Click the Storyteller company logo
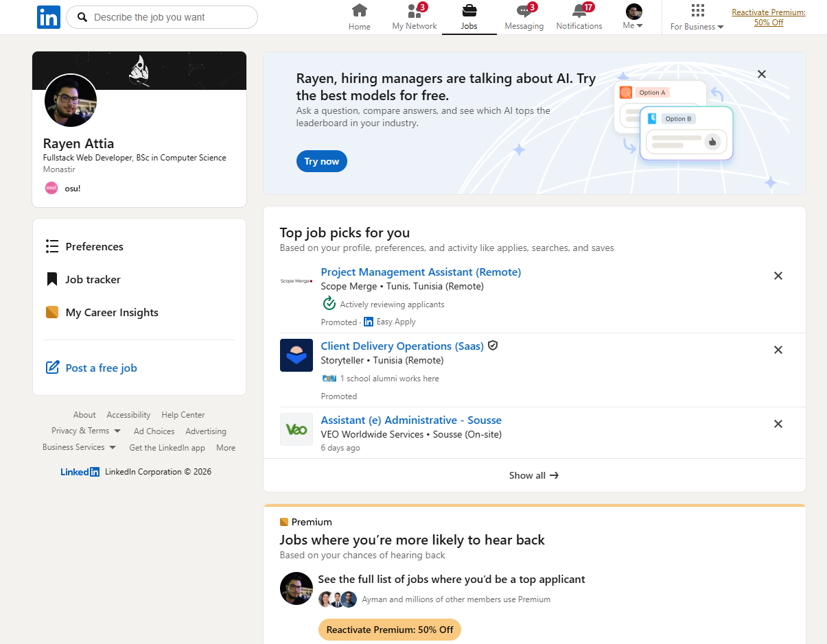The image size is (827, 644). point(296,355)
